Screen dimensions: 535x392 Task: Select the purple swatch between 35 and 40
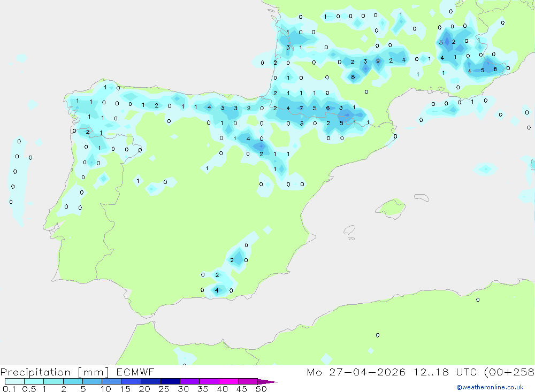pos(209,381)
